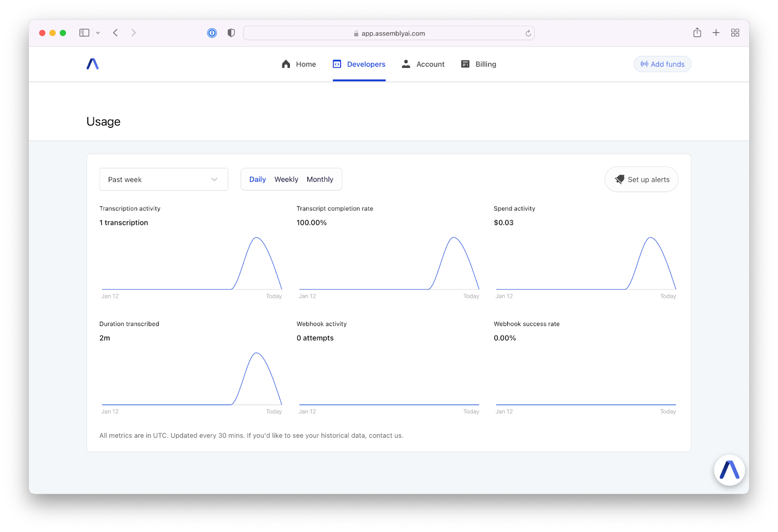This screenshot has height=532, width=778.
Task: Click the privacy shield icon
Action: (x=231, y=33)
